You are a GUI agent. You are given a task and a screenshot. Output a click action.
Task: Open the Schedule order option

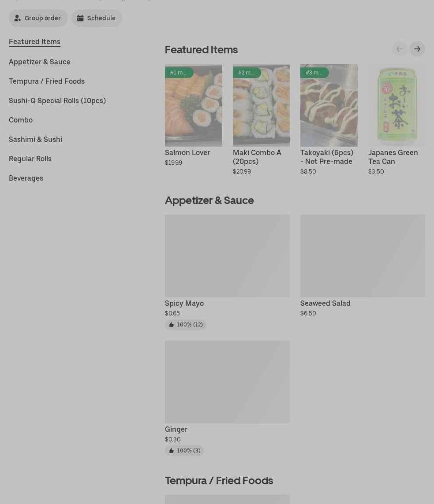coord(97,18)
